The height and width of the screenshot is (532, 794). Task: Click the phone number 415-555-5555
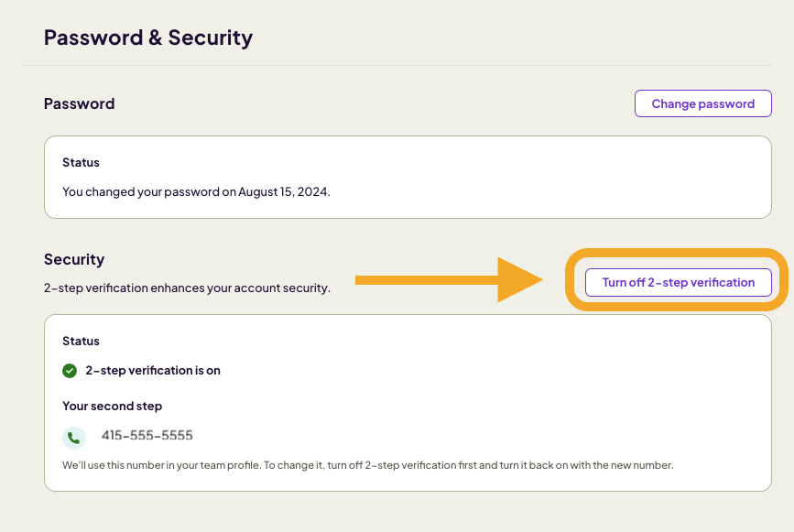click(x=147, y=436)
